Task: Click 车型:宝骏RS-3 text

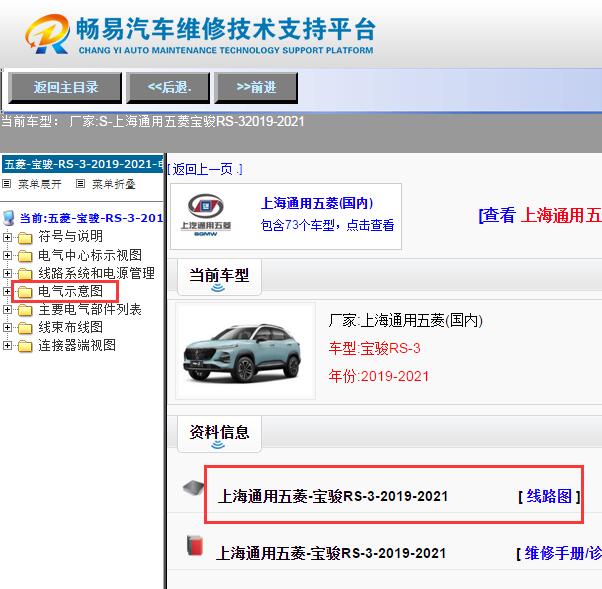Action: click(x=374, y=348)
